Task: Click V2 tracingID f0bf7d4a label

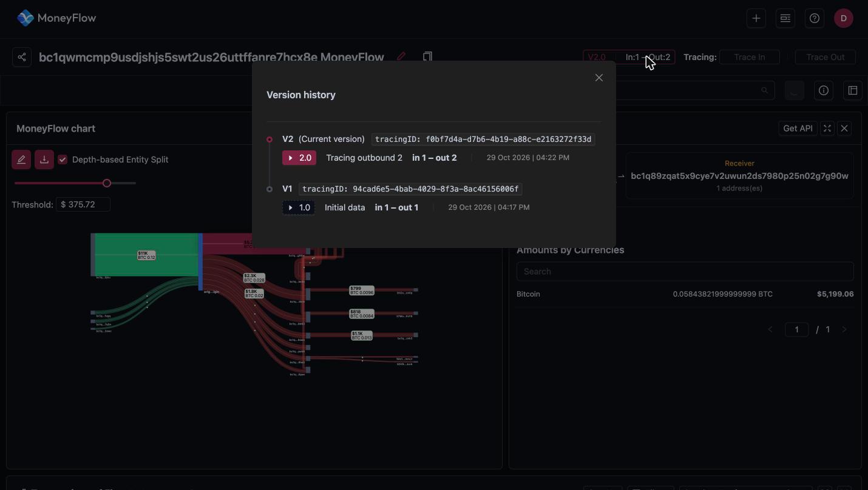Action: pyautogui.click(x=483, y=139)
